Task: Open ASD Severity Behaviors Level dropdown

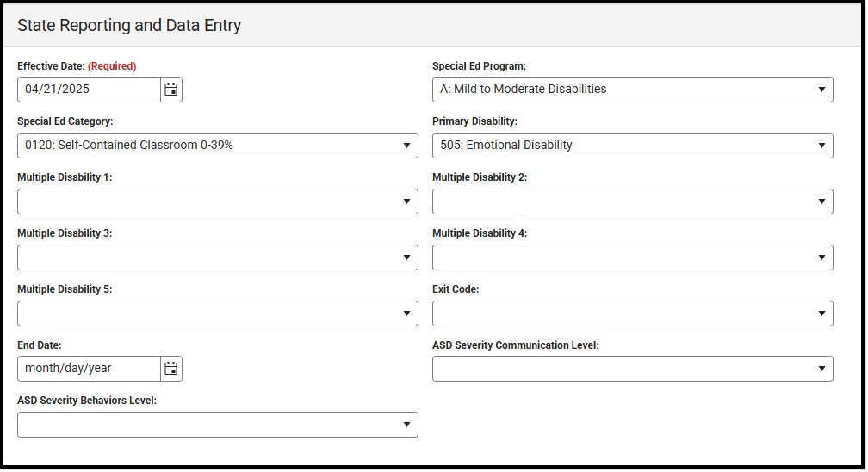Action: (217, 425)
